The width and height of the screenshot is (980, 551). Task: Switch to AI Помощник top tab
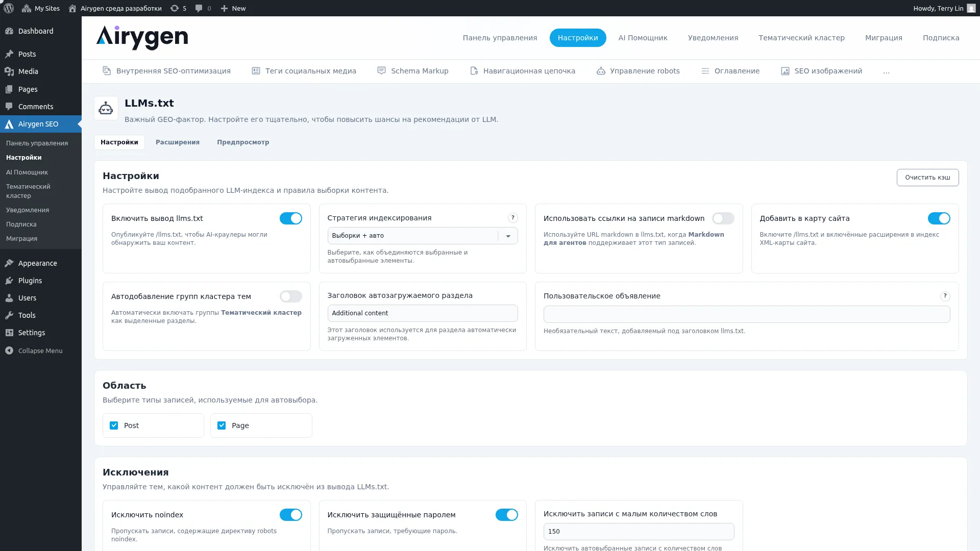click(643, 38)
